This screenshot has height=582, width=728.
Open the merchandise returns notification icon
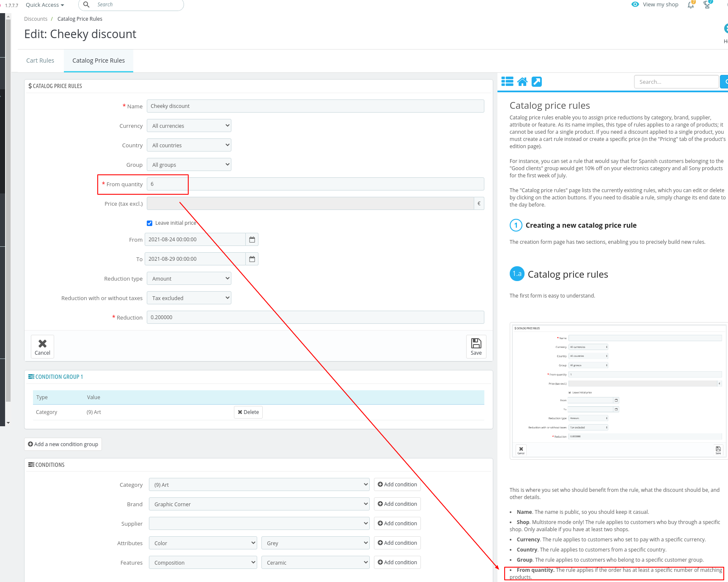point(707,5)
